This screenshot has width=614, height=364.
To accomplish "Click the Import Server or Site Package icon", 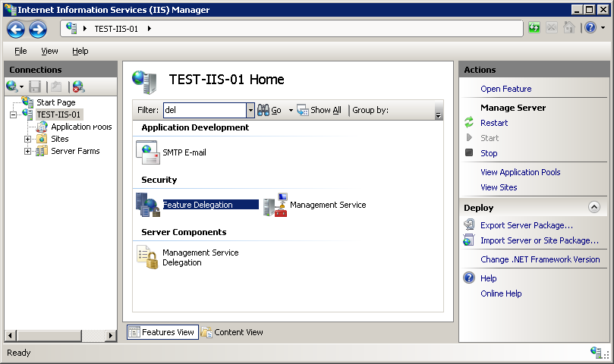I will point(469,240).
